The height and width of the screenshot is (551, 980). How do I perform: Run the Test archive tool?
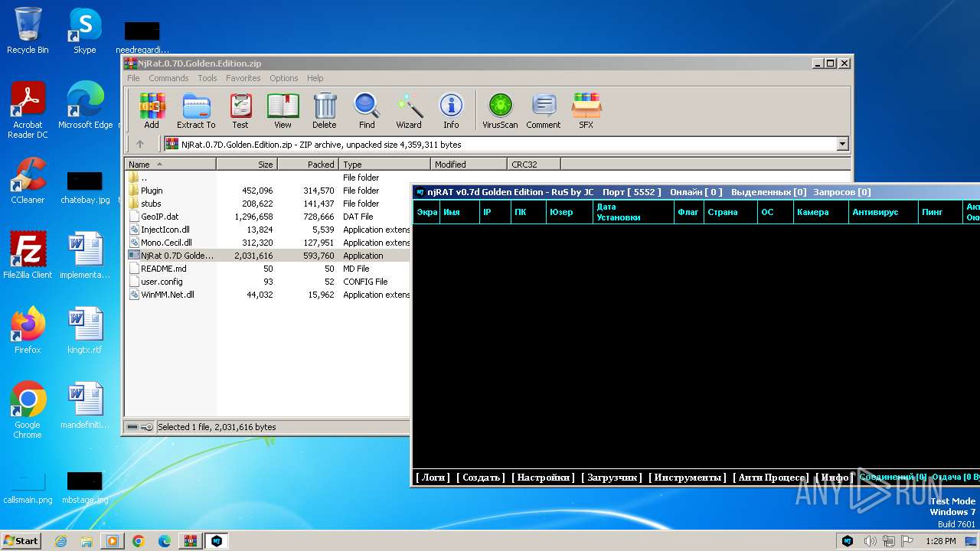240,111
